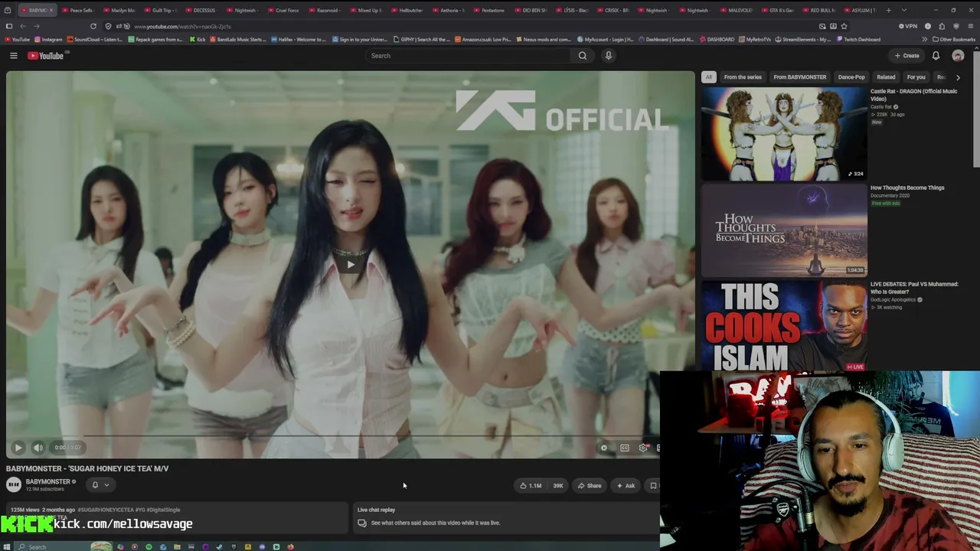Show more filter chips with right arrow

[958, 77]
